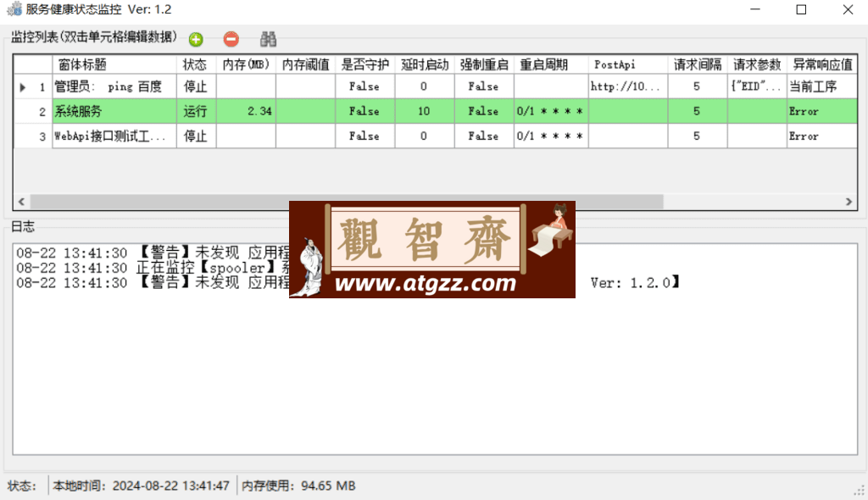Click the row header number 2
The height and width of the screenshot is (500, 868).
pyautogui.click(x=33, y=111)
